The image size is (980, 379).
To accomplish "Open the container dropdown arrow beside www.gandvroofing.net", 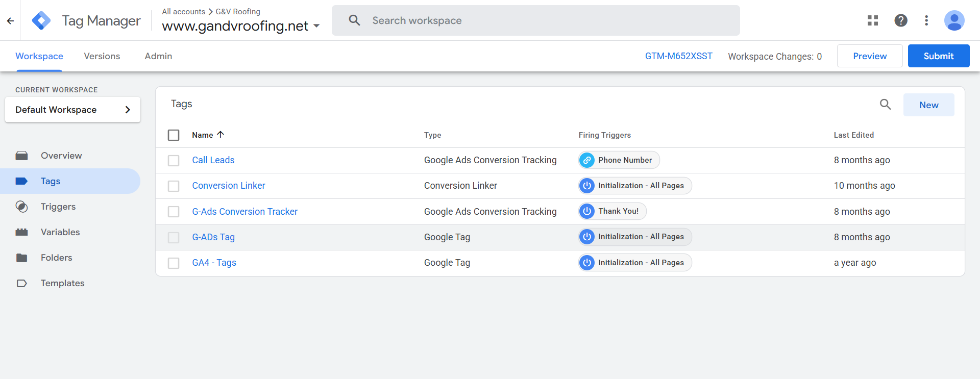I will click(316, 26).
